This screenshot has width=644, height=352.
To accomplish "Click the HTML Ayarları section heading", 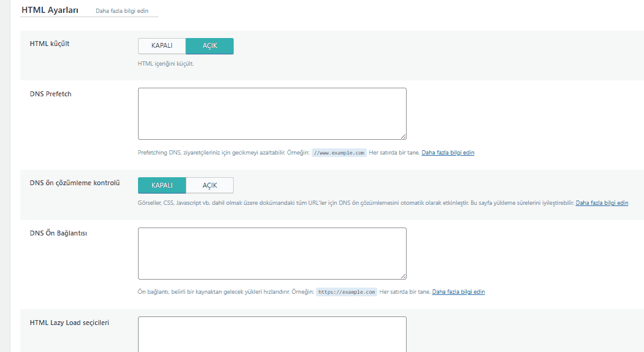I will point(50,10).
